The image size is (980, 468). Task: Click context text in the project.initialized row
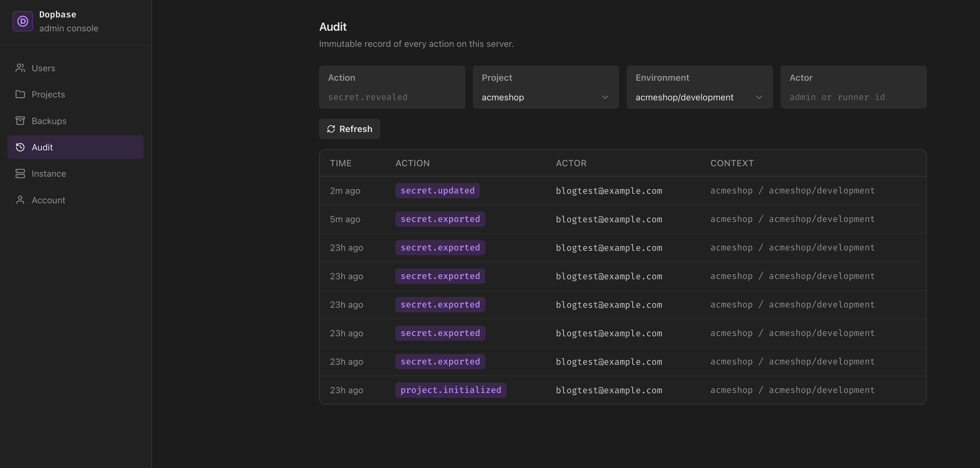[792, 390]
